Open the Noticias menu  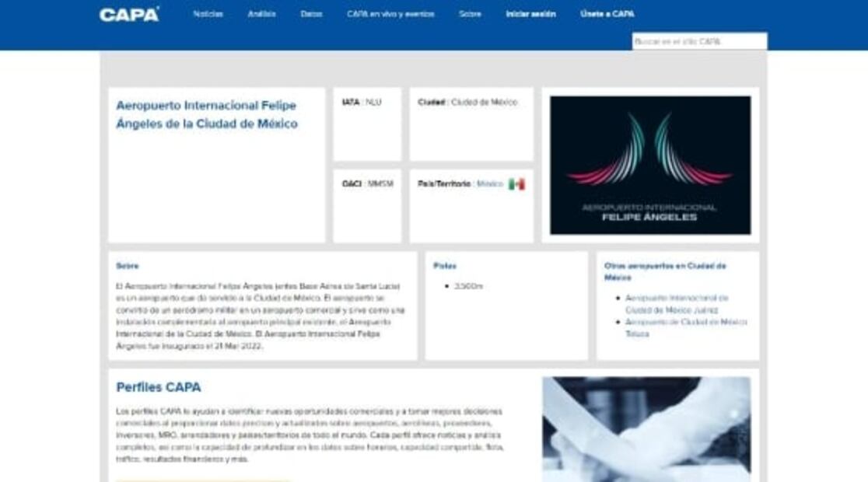coord(208,14)
